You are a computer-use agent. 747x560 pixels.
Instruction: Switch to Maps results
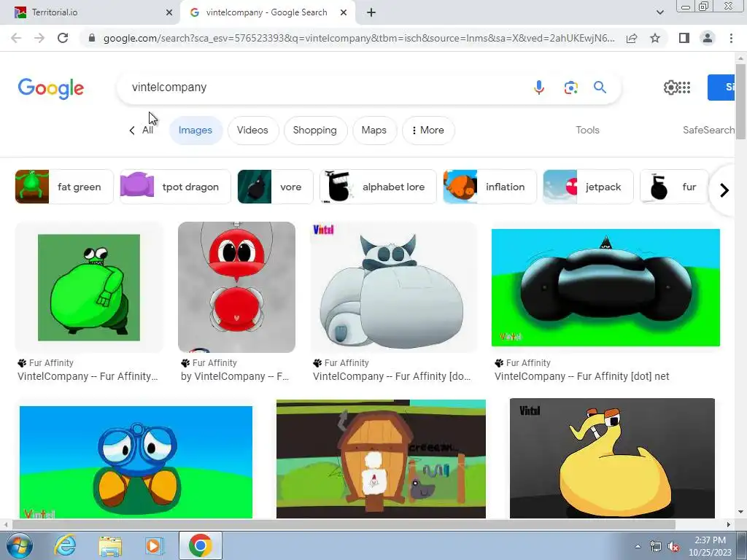click(x=374, y=131)
